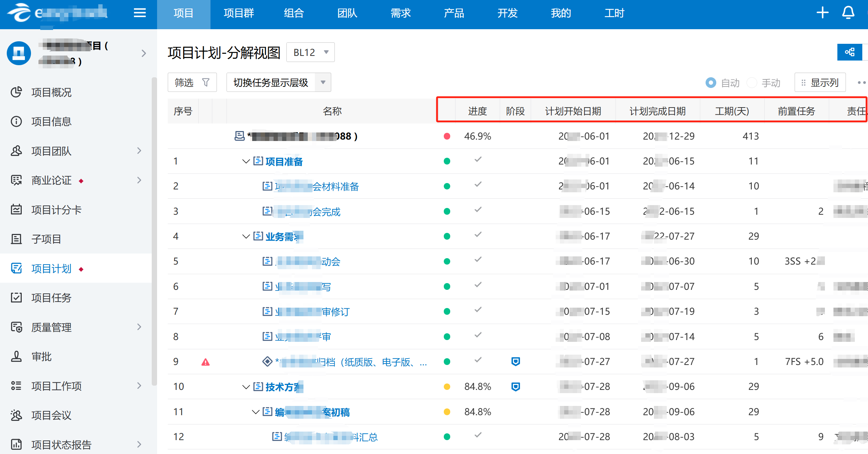The width and height of the screenshot is (868, 454).
Task: Expand 项目团队 sidebar submenu
Action: pos(139,151)
